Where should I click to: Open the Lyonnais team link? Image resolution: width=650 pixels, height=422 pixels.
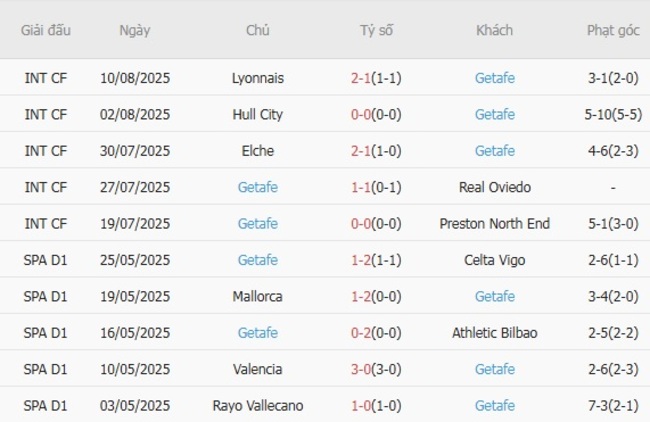point(257,78)
